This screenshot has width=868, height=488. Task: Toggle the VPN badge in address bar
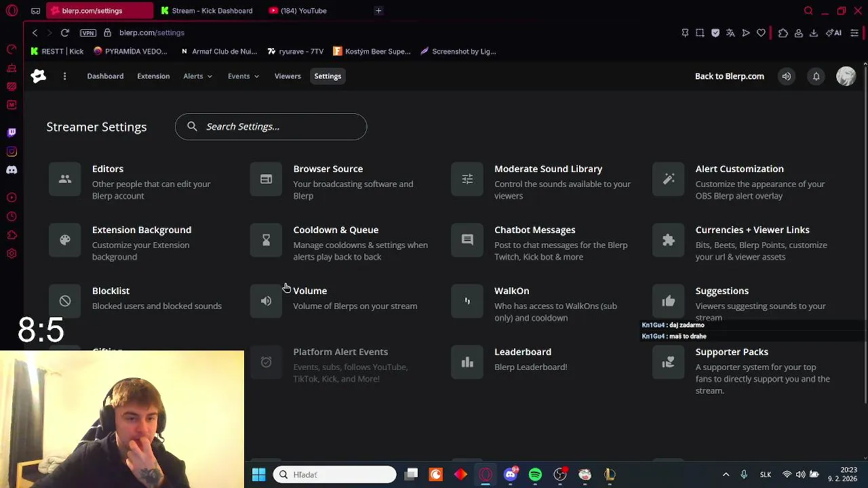87,33
